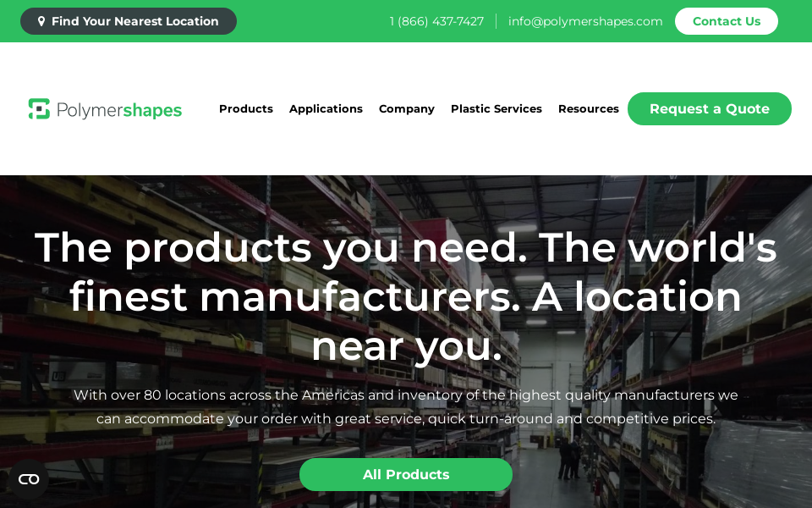Click the location pin icon in top bar
The width and height of the screenshot is (812, 508).
41,21
